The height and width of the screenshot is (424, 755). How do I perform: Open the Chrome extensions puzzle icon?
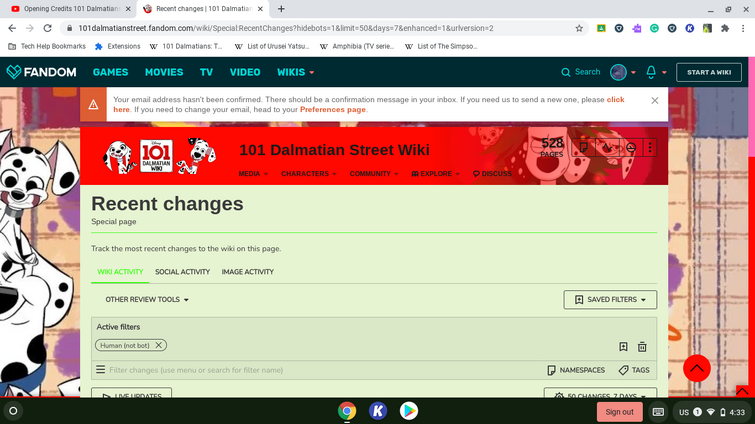725,28
